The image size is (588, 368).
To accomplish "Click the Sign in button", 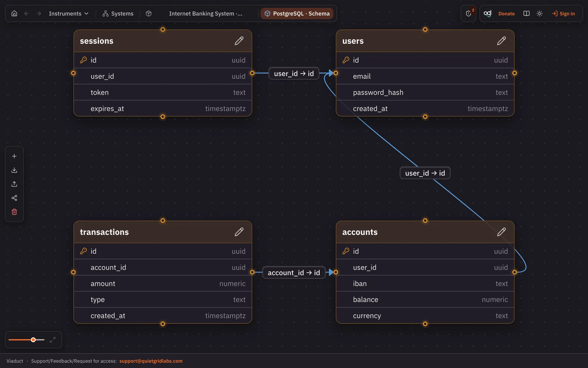I will [563, 13].
